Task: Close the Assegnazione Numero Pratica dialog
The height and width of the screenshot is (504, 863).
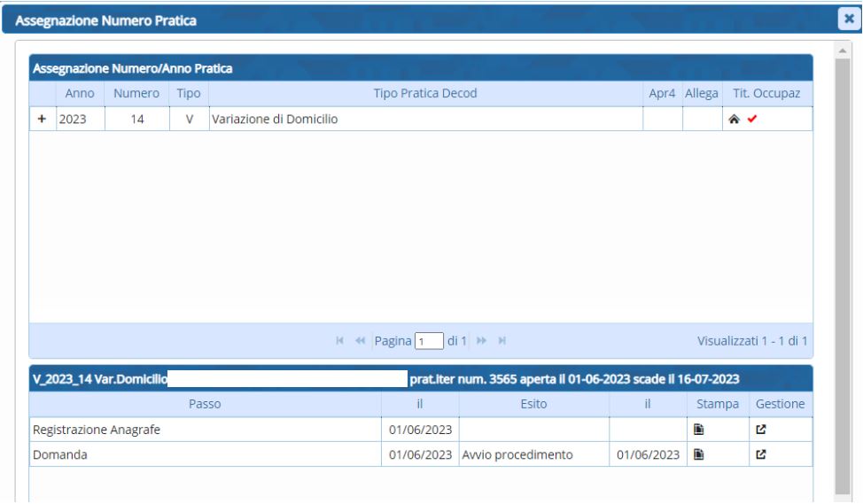Action: click(852, 17)
